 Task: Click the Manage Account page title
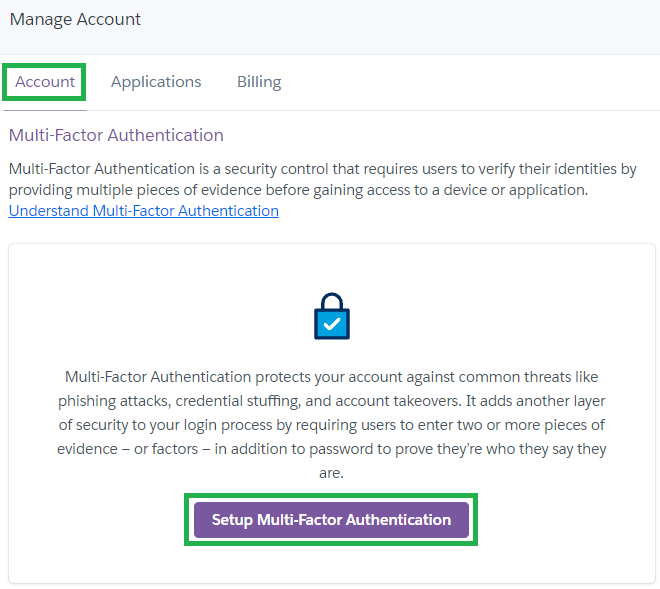(75, 19)
